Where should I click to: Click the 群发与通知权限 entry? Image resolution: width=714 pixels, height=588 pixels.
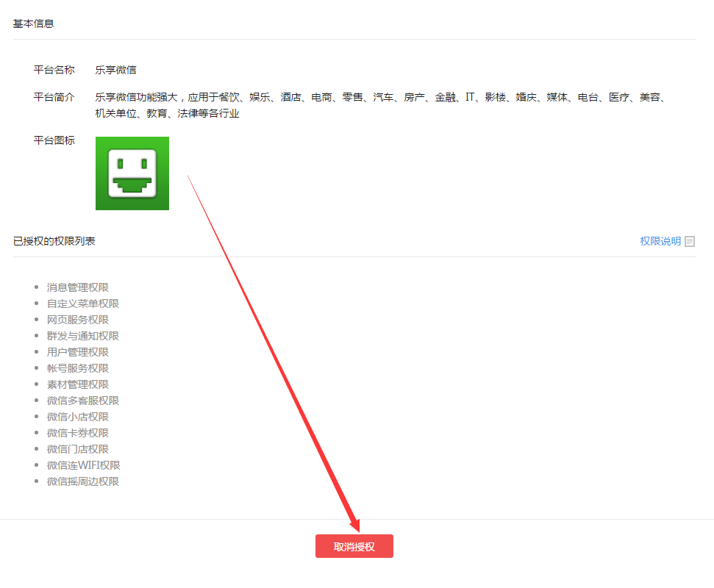pos(82,336)
